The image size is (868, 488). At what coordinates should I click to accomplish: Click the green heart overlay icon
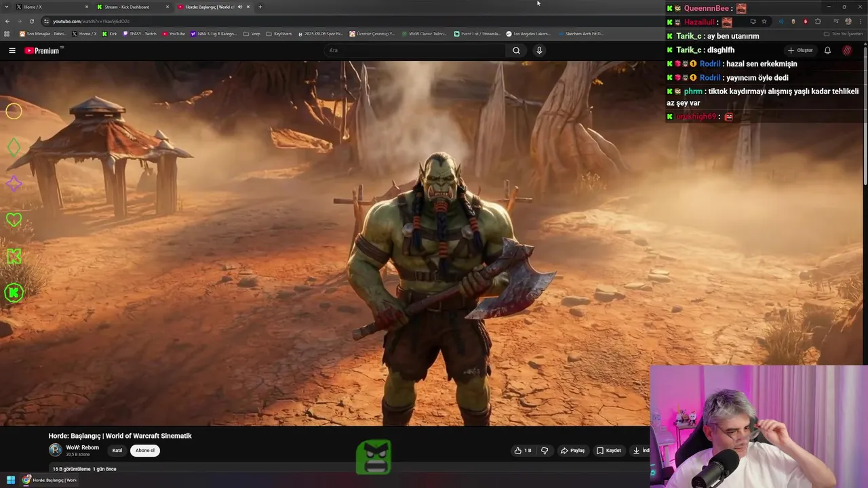click(14, 220)
